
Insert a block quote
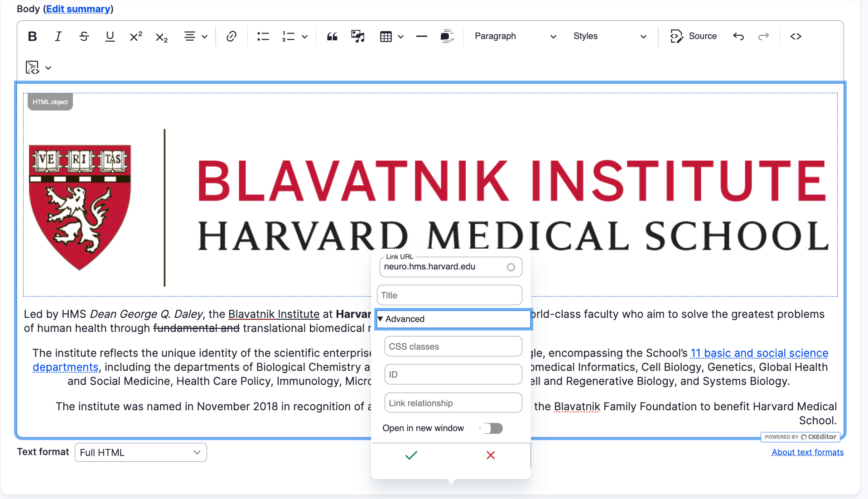click(332, 36)
